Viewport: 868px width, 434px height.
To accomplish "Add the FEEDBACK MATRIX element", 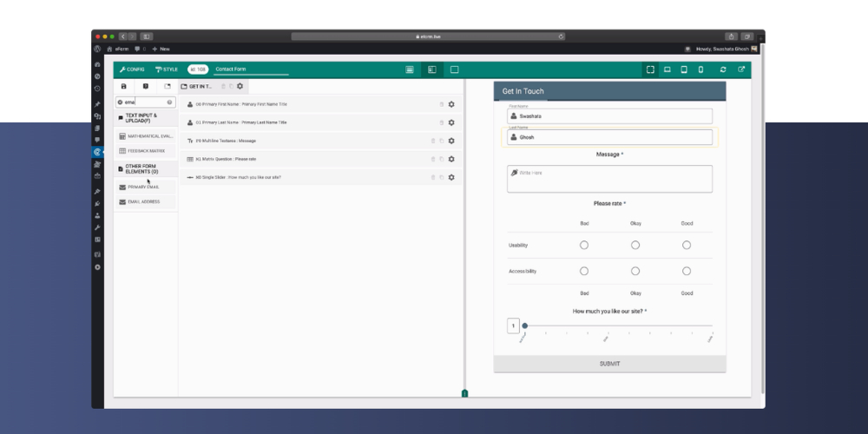I will point(146,150).
